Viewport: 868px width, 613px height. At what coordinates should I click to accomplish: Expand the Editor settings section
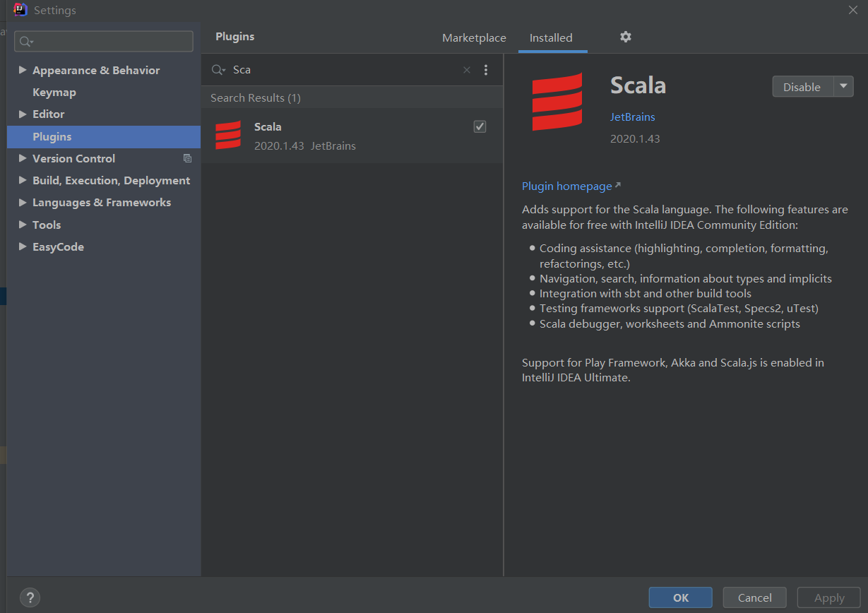point(23,114)
